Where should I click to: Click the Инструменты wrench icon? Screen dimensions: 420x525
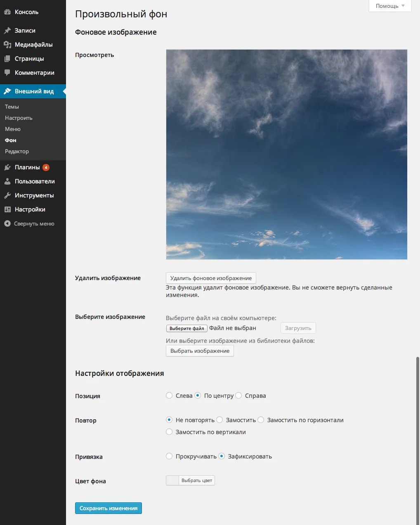click(7, 195)
